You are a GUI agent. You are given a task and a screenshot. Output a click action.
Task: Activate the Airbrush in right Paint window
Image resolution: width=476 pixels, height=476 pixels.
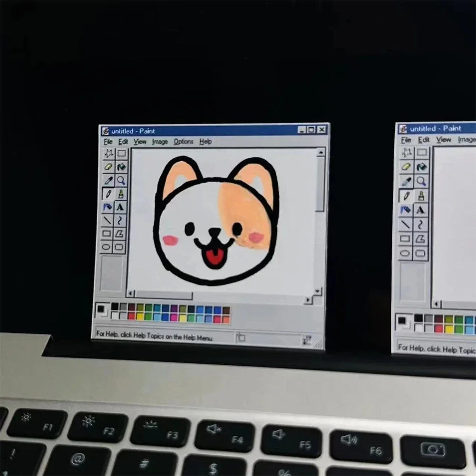pos(406,210)
